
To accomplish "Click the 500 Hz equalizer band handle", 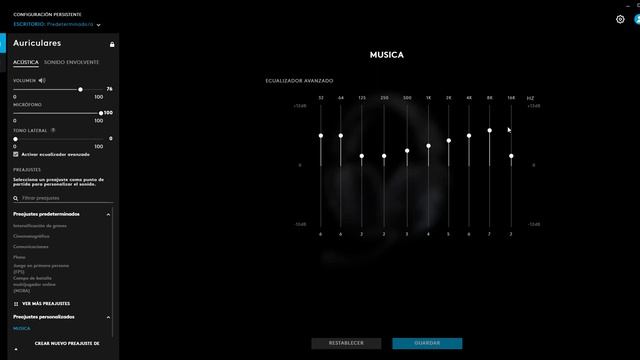I will [407, 151].
